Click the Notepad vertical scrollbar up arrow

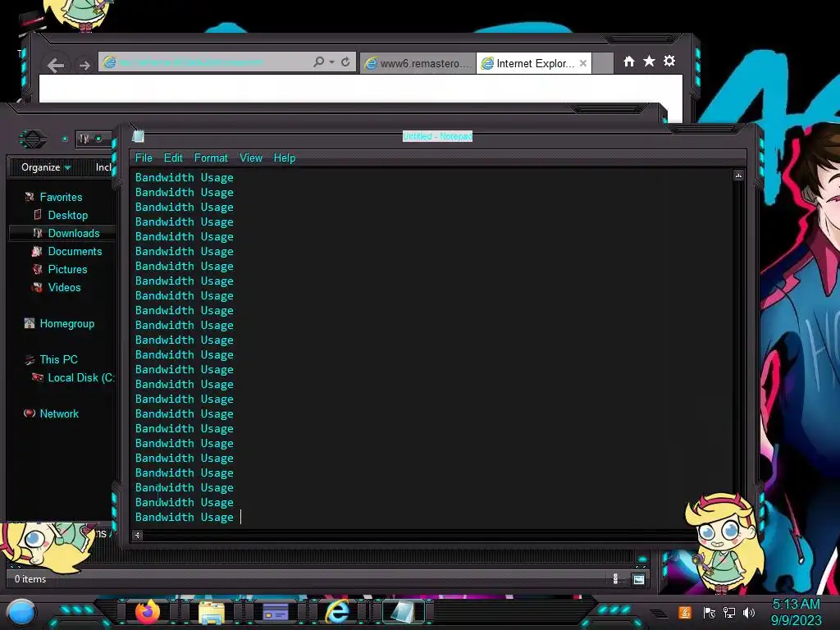click(738, 176)
